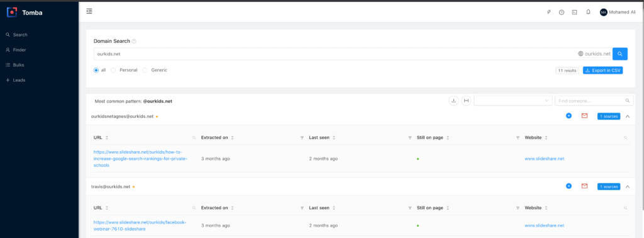Send email to ourkidsnetagnes@ourkids.net via envelope icon
This screenshot has width=644, height=238.
(x=584, y=116)
